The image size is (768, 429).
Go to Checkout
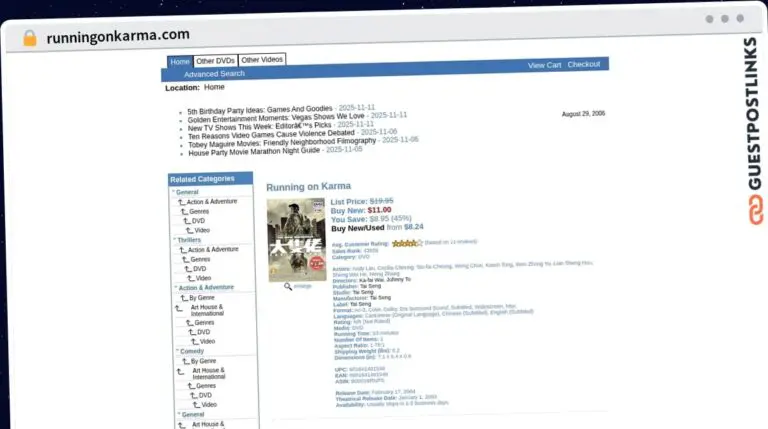pyautogui.click(x=584, y=64)
